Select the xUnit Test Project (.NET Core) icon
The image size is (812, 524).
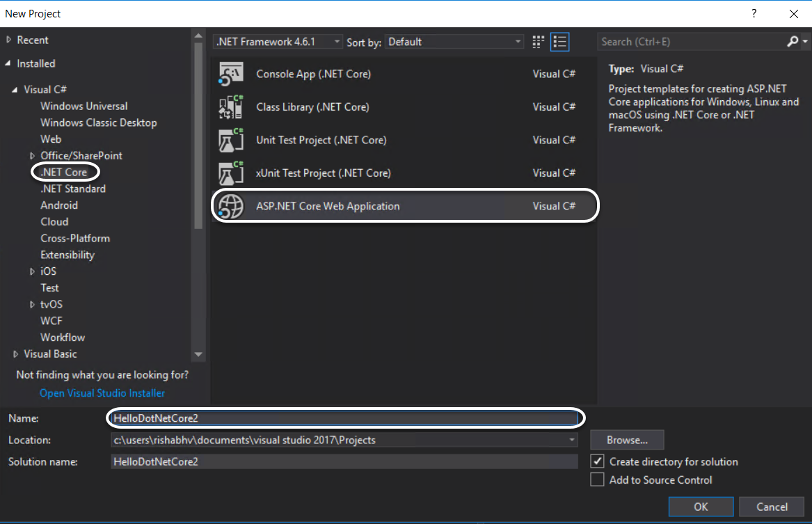[230, 173]
